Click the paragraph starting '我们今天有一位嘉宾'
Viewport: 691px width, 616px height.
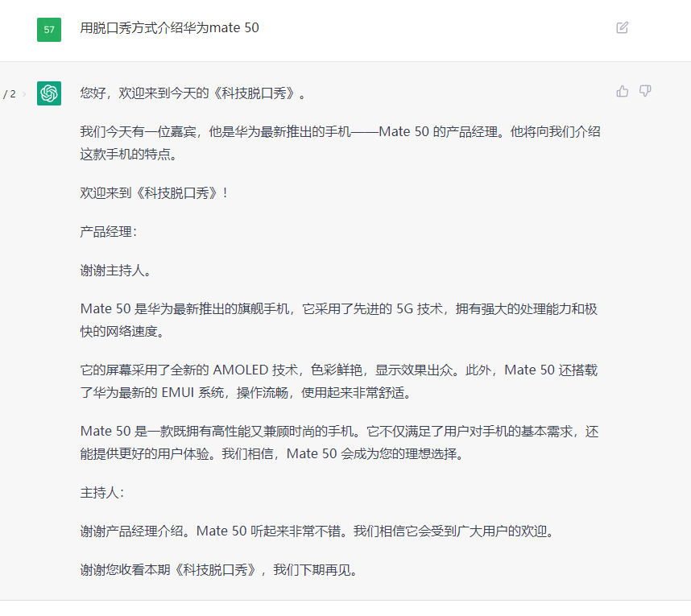pos(340,143)
